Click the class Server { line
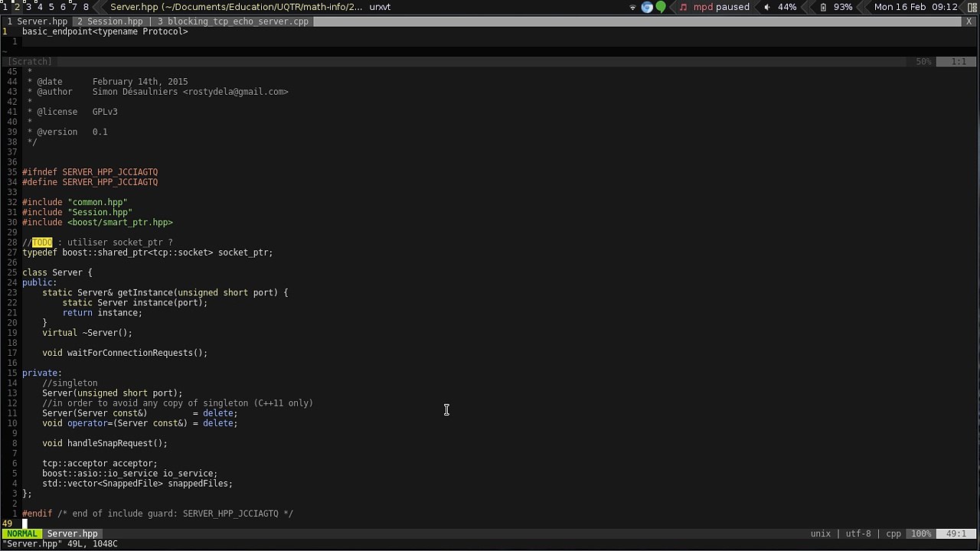Viewport: 980px width, 551px height. pyautogui.click(x=57, y=272)
